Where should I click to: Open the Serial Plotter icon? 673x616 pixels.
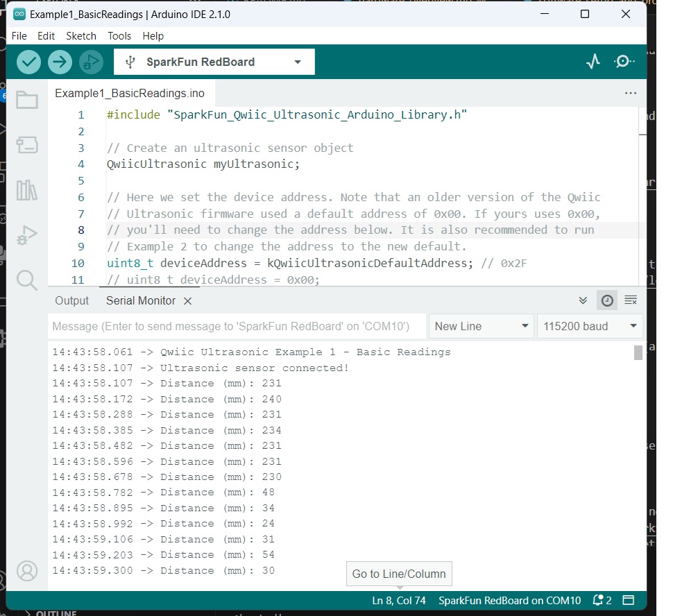tap(593, 62)
